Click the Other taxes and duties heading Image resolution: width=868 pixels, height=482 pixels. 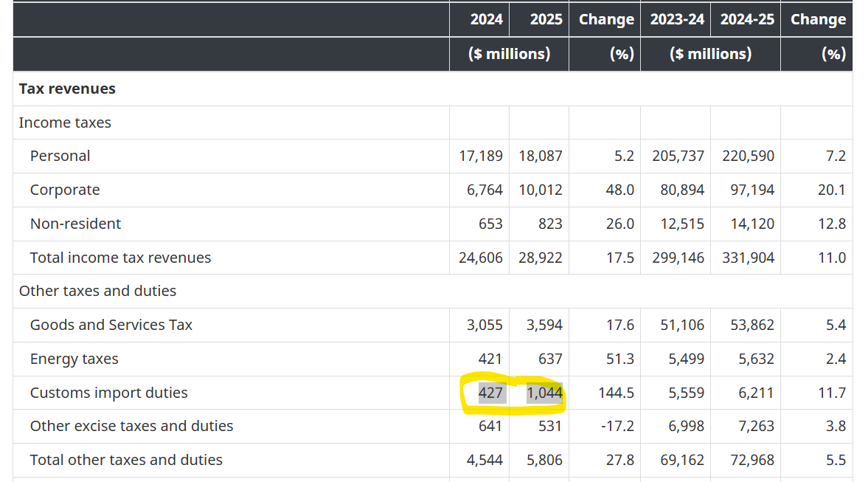(x=97, y=291)
